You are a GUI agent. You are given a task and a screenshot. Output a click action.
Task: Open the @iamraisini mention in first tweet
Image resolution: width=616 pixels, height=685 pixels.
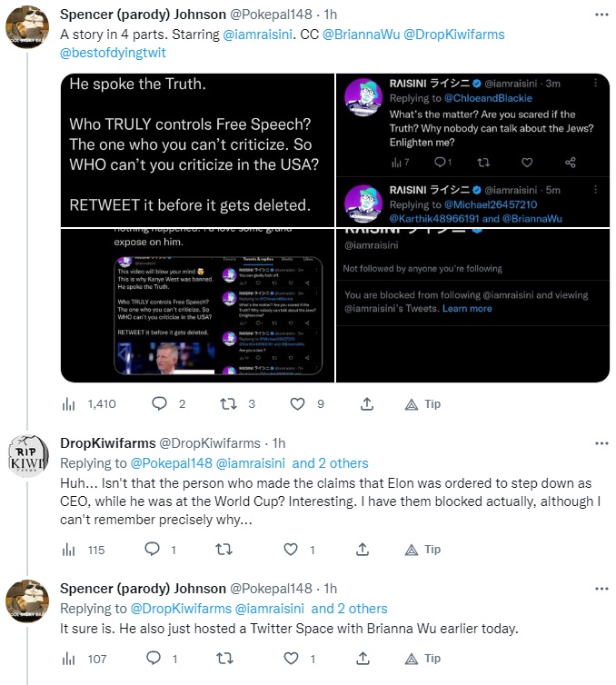(x=257, y=35)
